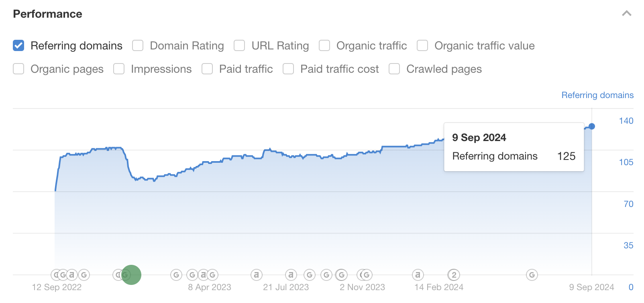Select the 9 Sep 2024 data point dot
644x303 pixels.
click(x=592, y=126)
